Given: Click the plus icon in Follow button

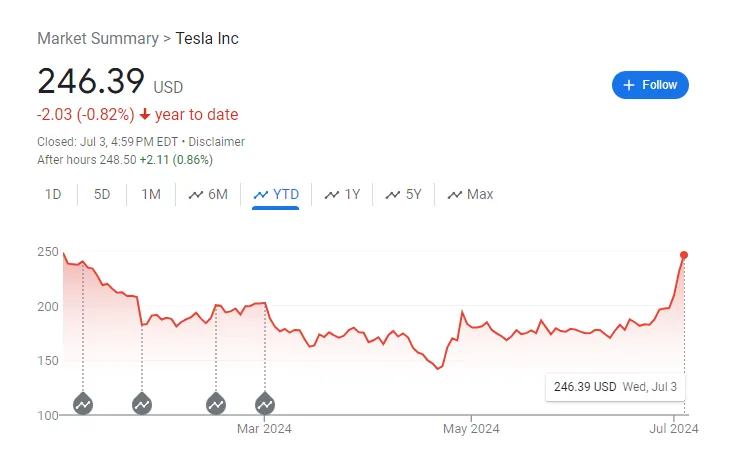Looking at the screenshot, I should click(x=629, y=85).
